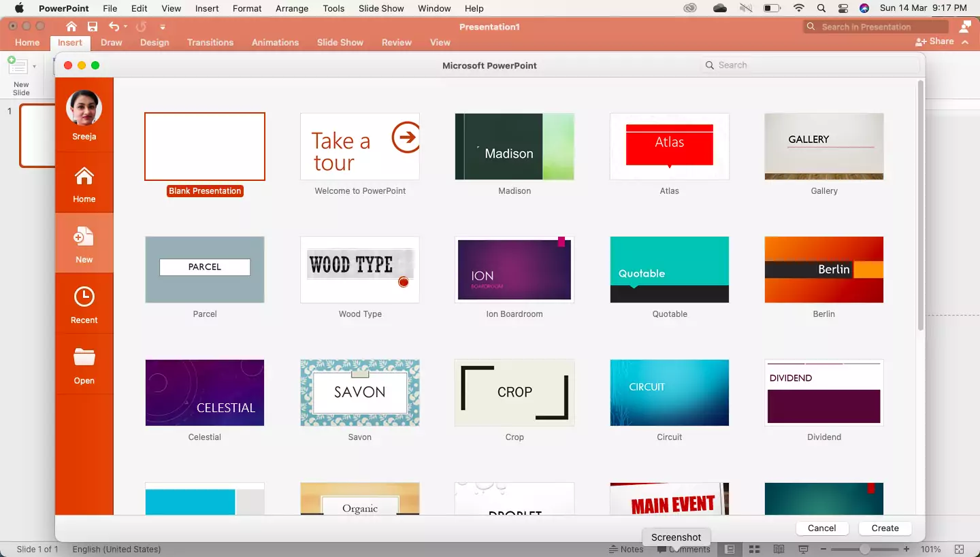Click the Save icon in the title bar
Viewport: 980px width, 557px height.
pos(93,27)
